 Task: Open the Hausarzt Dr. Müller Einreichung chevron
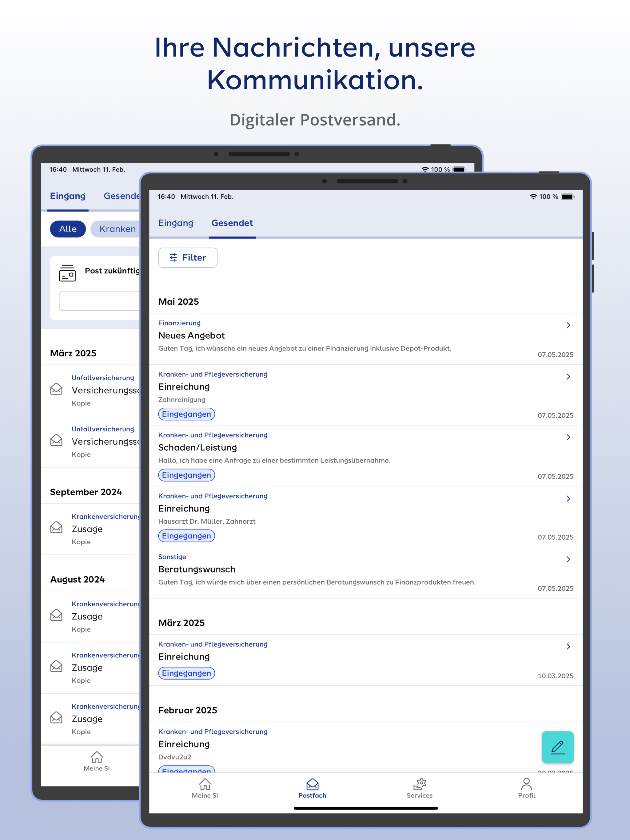click(x=568, y=499)
